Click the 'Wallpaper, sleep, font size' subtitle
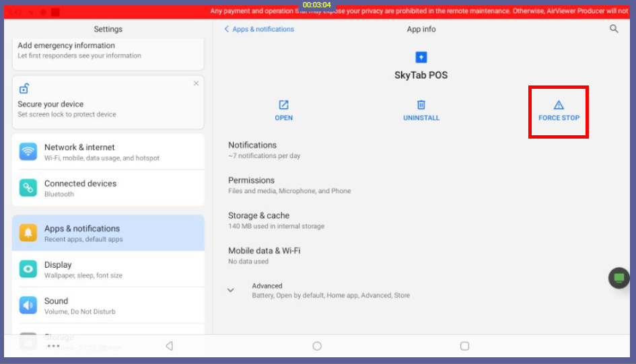The width and height of the screenshot is (636, 364). pos(83,275)
